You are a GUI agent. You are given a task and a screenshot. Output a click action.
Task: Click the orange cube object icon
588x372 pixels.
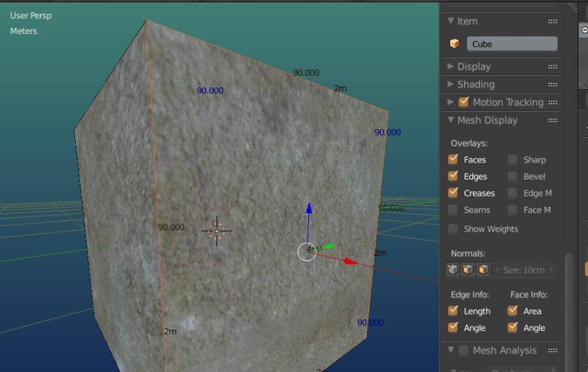click(x=455, y=44)
